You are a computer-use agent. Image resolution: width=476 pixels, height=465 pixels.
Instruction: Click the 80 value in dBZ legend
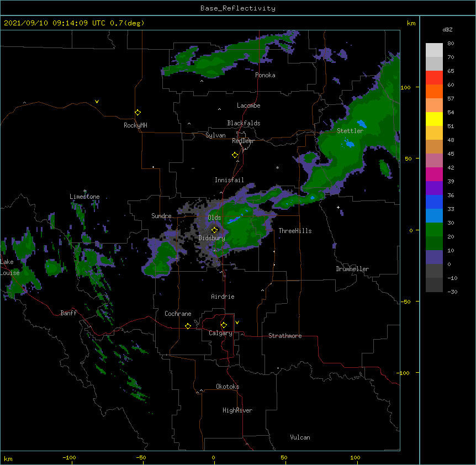(451, 44)
